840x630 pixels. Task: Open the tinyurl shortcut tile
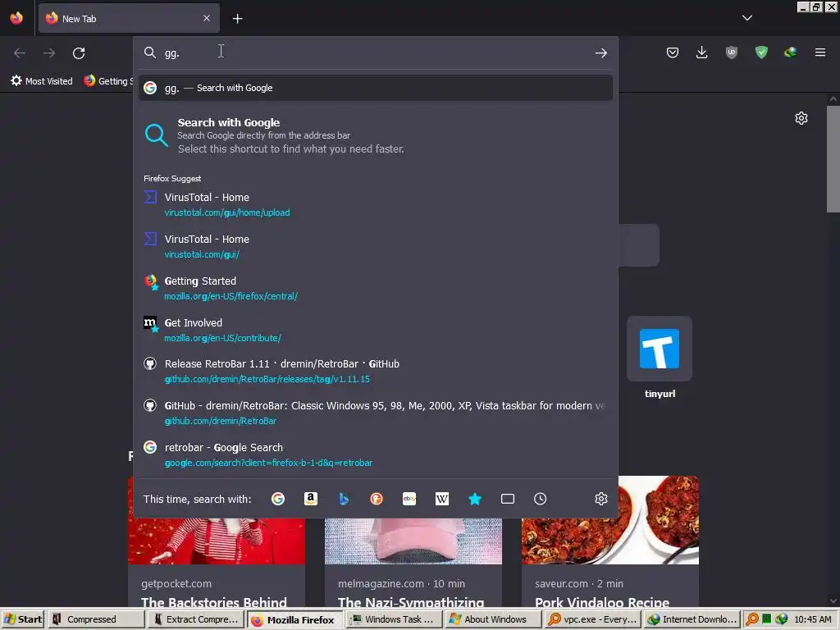(660, 358)
